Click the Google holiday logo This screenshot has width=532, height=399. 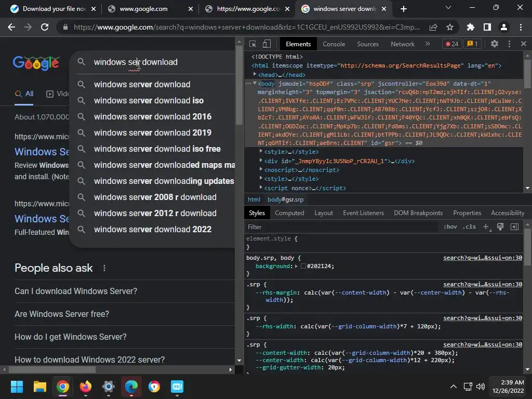(x=36, y=62)
